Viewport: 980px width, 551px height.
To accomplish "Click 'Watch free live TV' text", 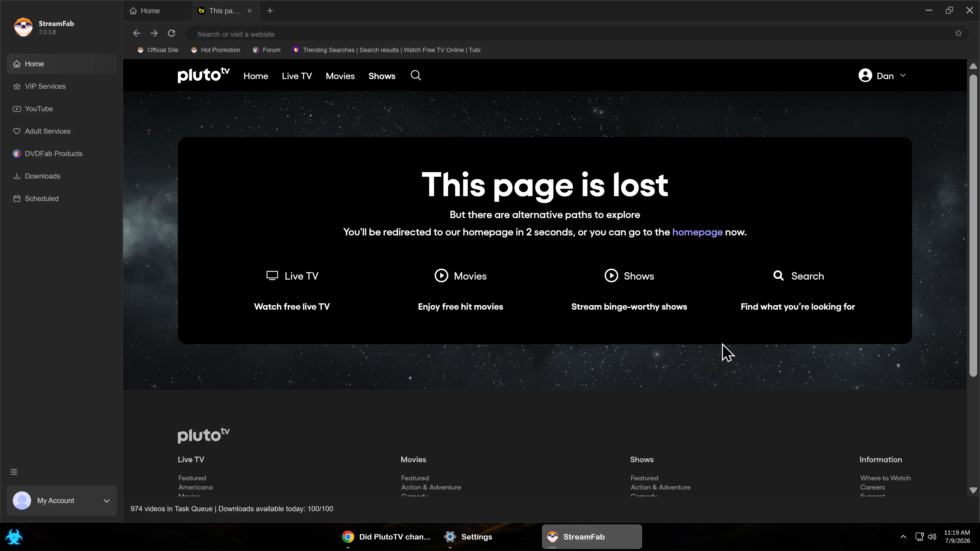I will [292, 306].
